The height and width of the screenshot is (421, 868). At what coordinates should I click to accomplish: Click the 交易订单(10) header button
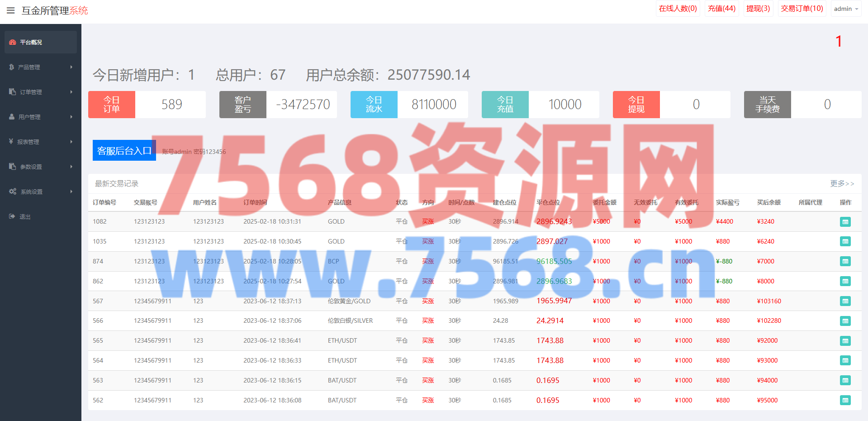coord(802,9)
